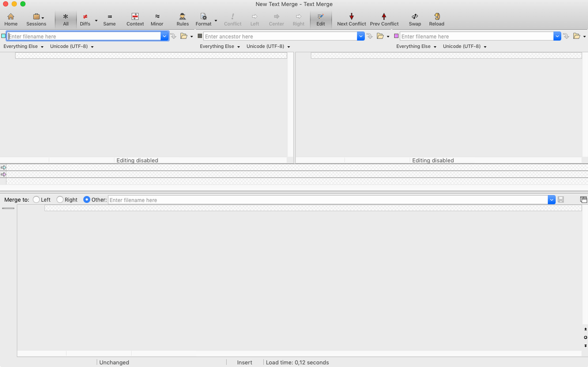Toggle Minor differences display

[157, 20]
